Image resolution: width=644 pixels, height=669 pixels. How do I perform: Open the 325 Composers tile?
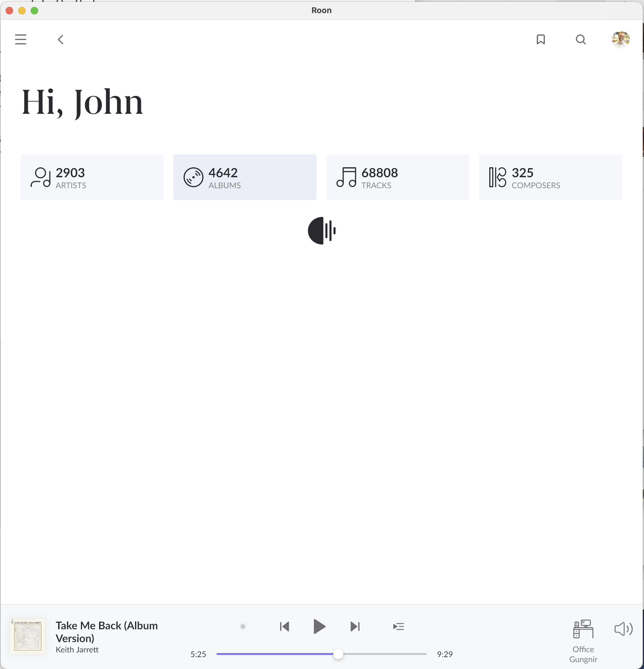(550, 177)
